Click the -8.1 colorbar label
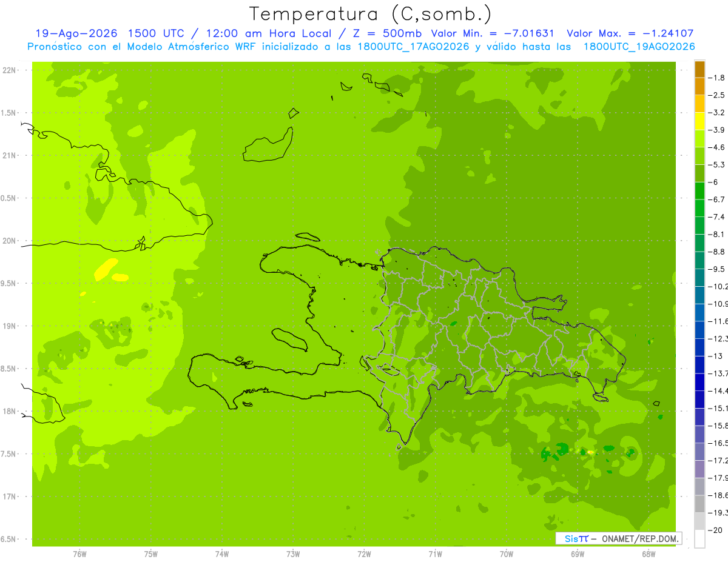Viewport: 728px width, 562px height. point(716,234)
